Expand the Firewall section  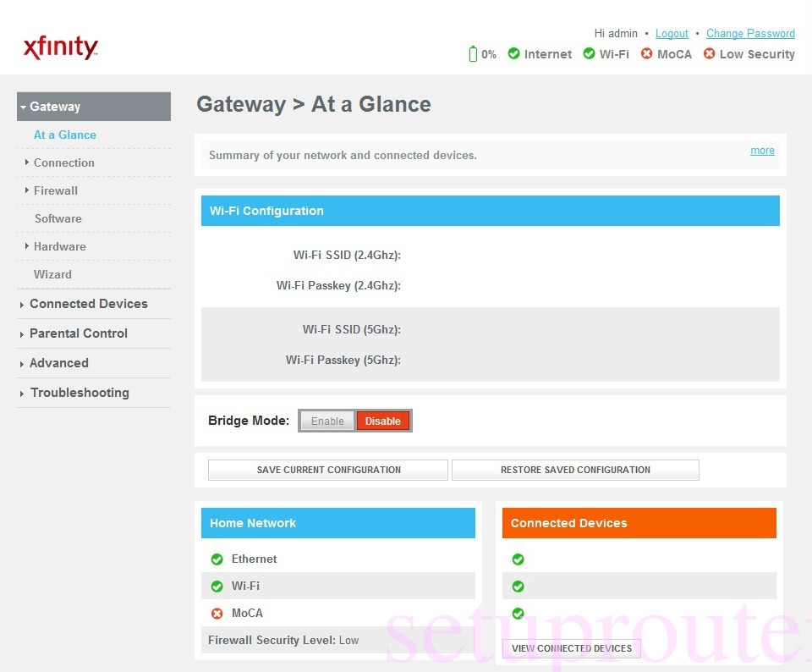pos(56,190)
